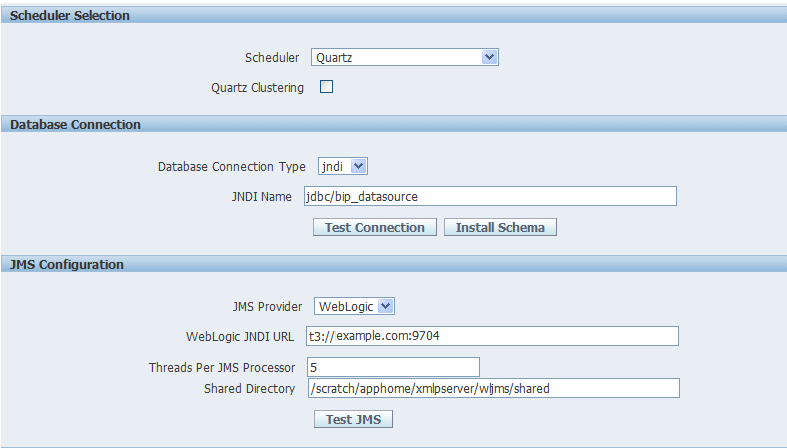Screen dimensions: 787x448
Task: Click the jndi value in connection type box
Action: 332,167
